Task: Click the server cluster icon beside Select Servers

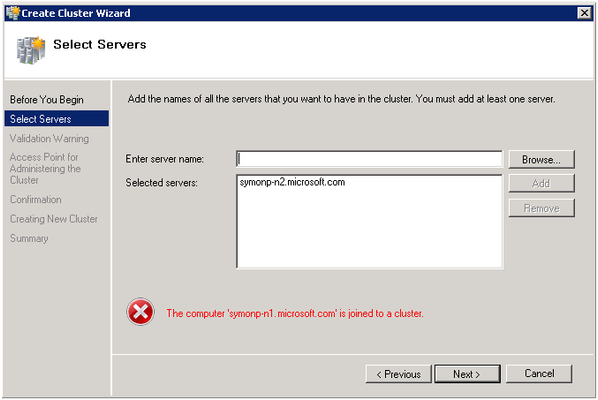Action: (x=31, y=50)
